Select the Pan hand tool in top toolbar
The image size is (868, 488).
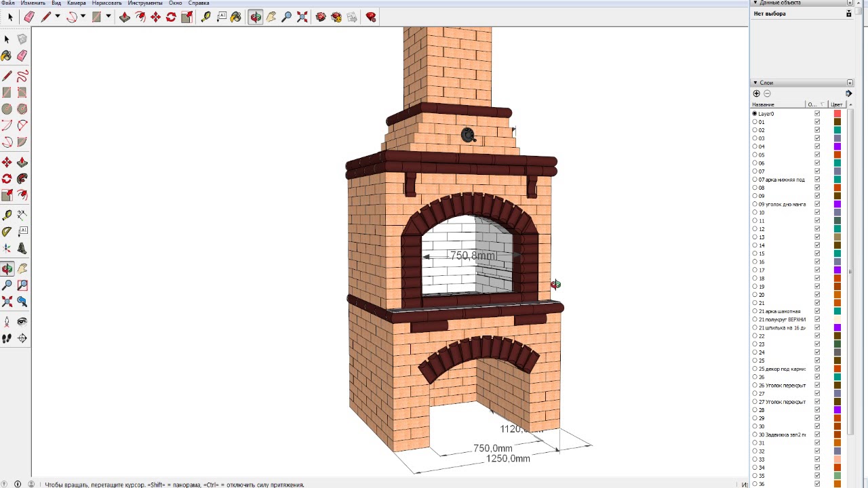271,17
